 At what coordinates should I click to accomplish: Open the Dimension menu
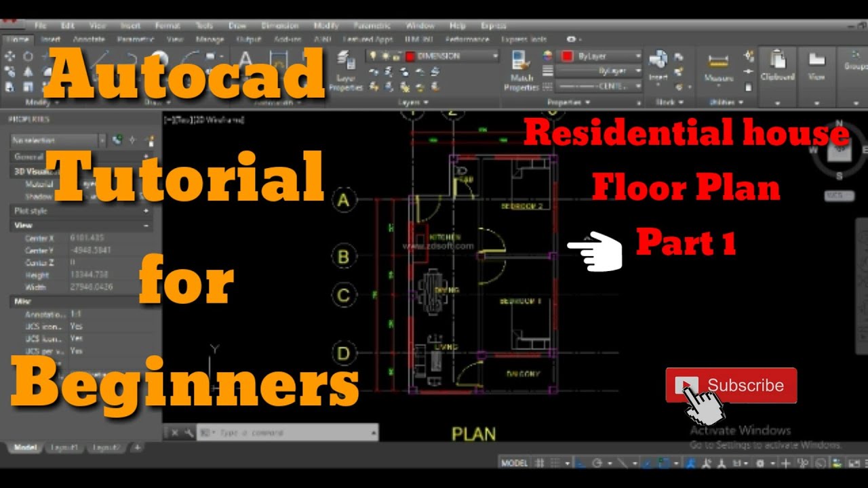(280, 26)
